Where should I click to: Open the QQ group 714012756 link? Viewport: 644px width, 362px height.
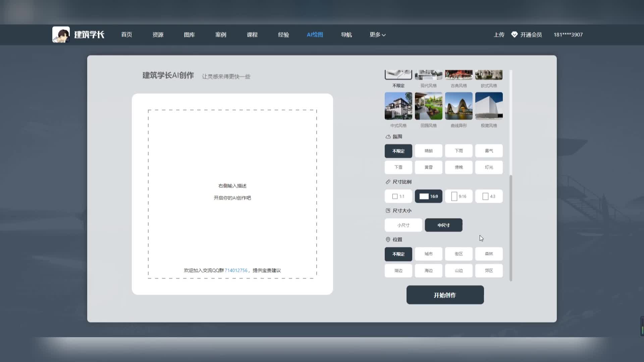click(x=236, y=270)
